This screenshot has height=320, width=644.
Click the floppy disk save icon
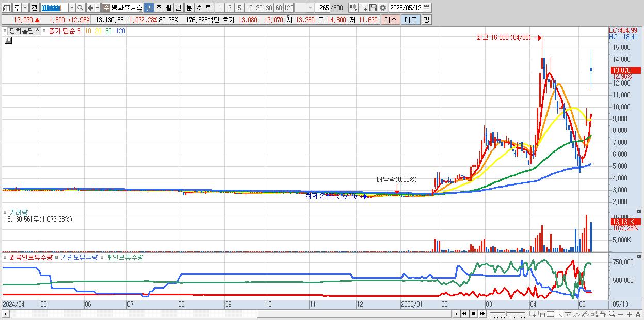(x=373, y=8)
